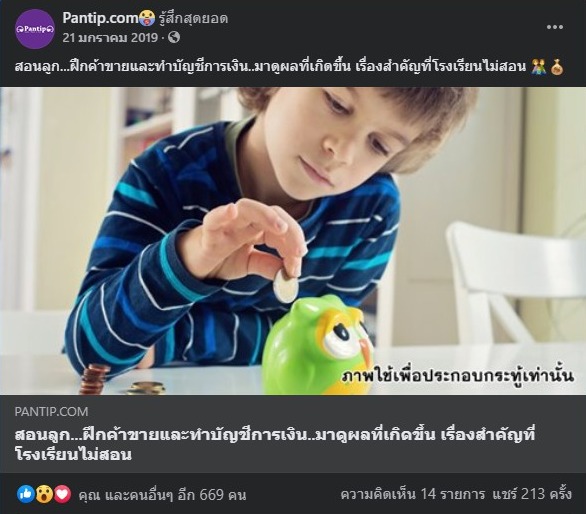This screenshot has width=586, height=514.
Task: Click the blue thumbs-up Like reaction icon
Action: click(x=26, y=494)
